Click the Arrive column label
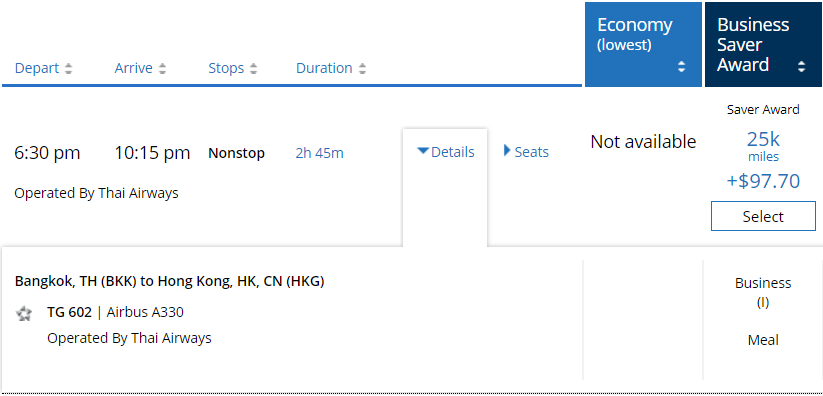 [x=134, y=68]
